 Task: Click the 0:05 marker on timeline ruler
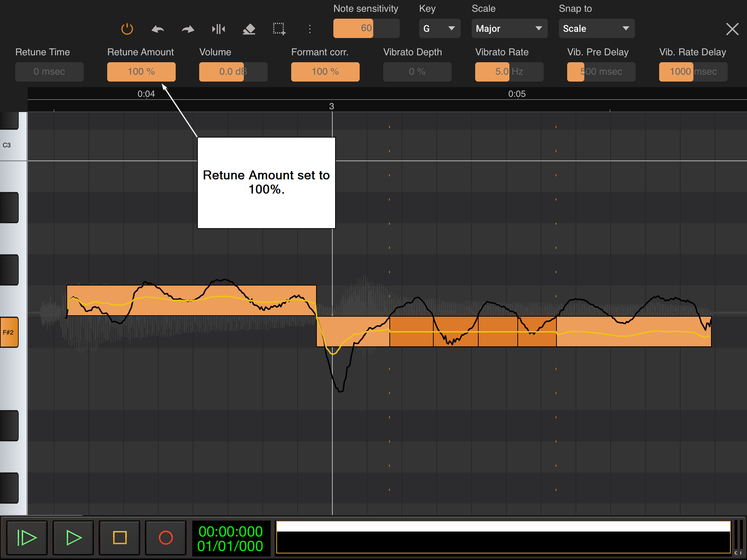pyautogui.click(x=517, y=94)
